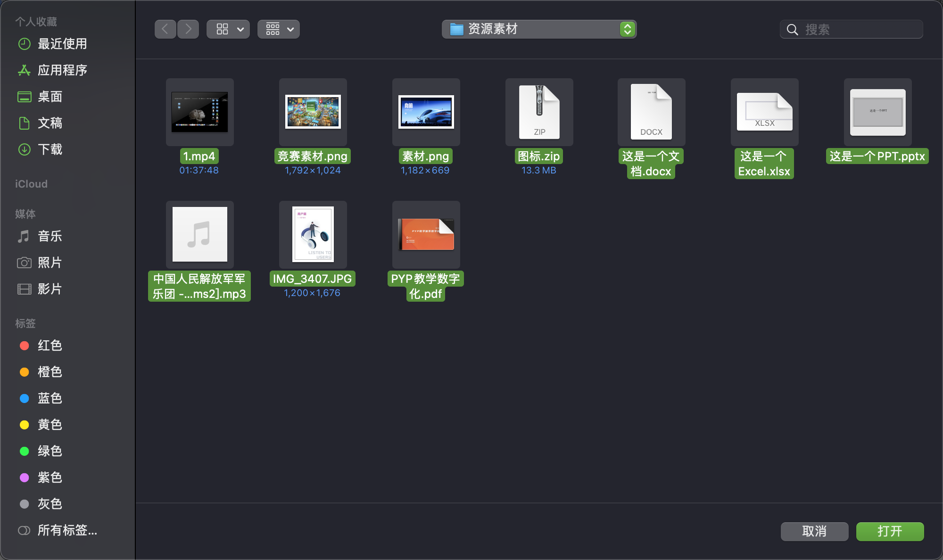Click the music note icon beside 音乐
The width and height of the screenshot is (943, 560).
click(x=24, y=236)
